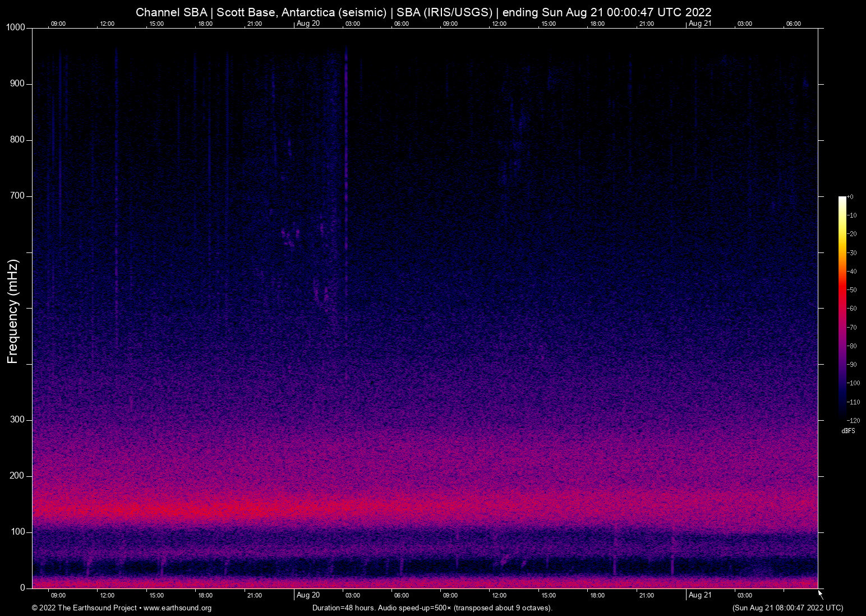Click the 300 frequency tick label
Image resolution: width=866 pixels, height=616 pixels.
[16, 419]
